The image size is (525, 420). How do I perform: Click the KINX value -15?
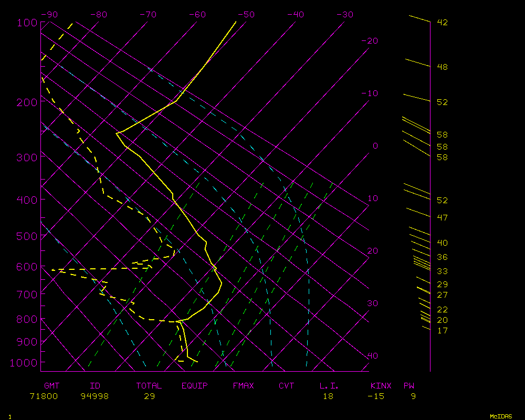tap(376, 396)
